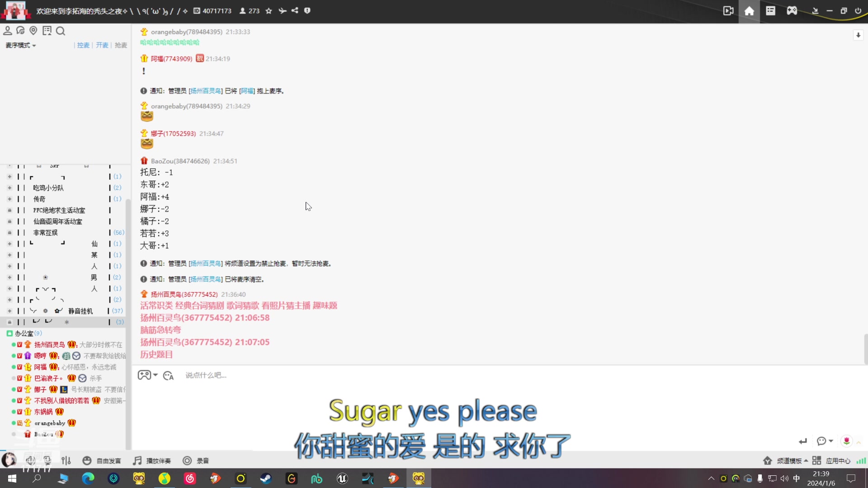Open the audio mixer settings icon
This screenshot has height=488, width=868.
click(x=66, y=460)
